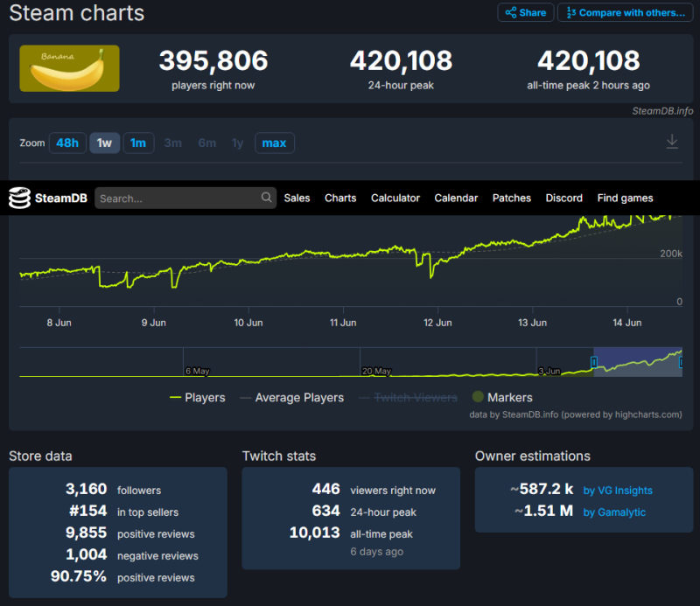The width and height of the screenshot is (700, 606).
Task: Click the 8 Jun axis label
Action: coord(59,323)
